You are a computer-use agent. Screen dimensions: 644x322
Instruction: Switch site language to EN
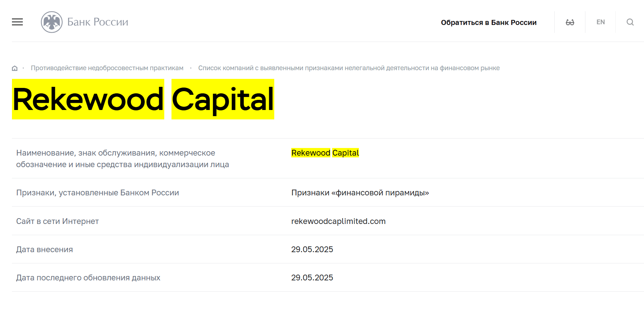601,22
